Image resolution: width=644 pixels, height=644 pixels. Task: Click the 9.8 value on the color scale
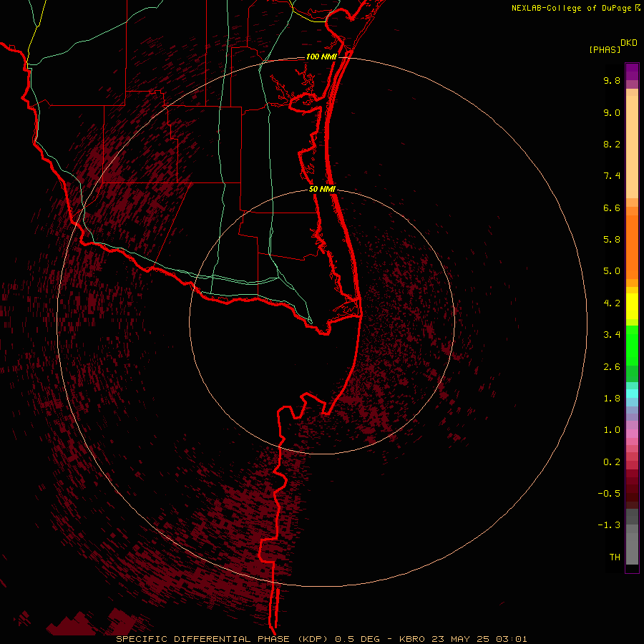pyautogui.click(x=612, y=80)
